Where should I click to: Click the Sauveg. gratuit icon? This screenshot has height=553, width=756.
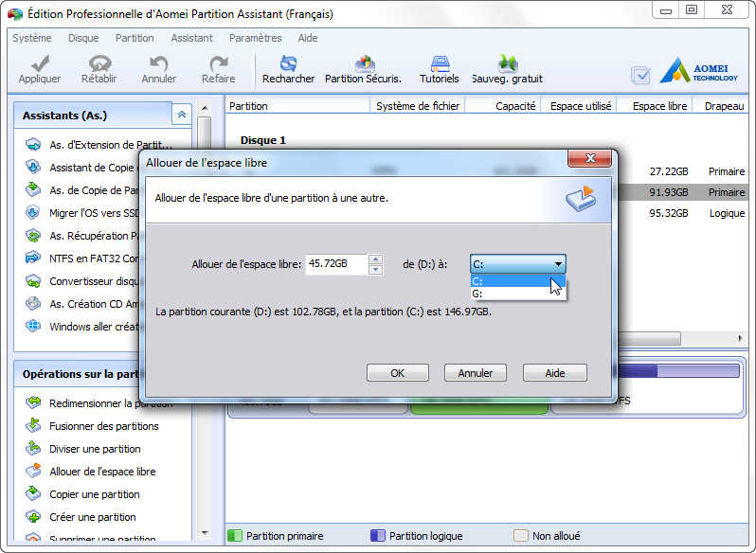(x=508, y=63)
